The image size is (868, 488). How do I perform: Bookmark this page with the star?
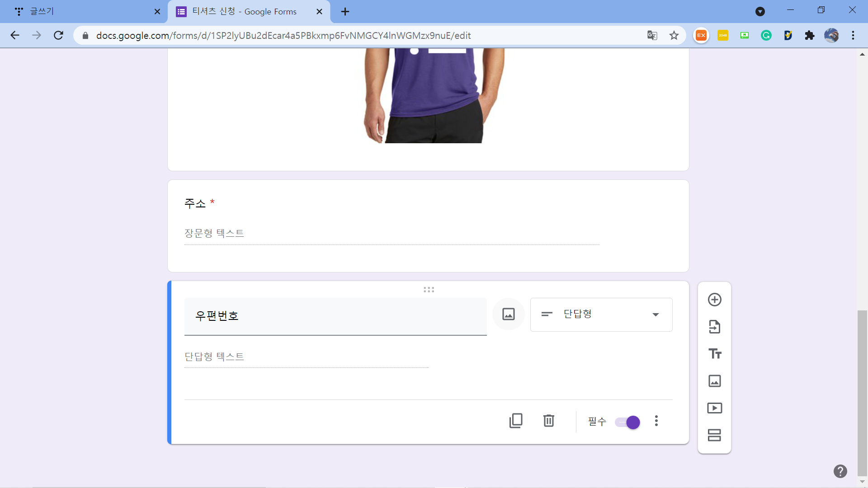coord(674,35)
